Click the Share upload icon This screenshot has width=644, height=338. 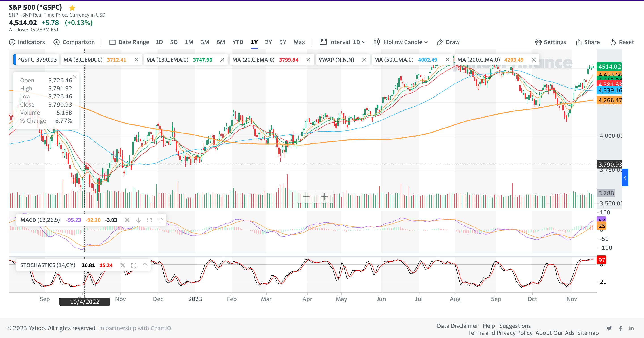coord(578,42)
